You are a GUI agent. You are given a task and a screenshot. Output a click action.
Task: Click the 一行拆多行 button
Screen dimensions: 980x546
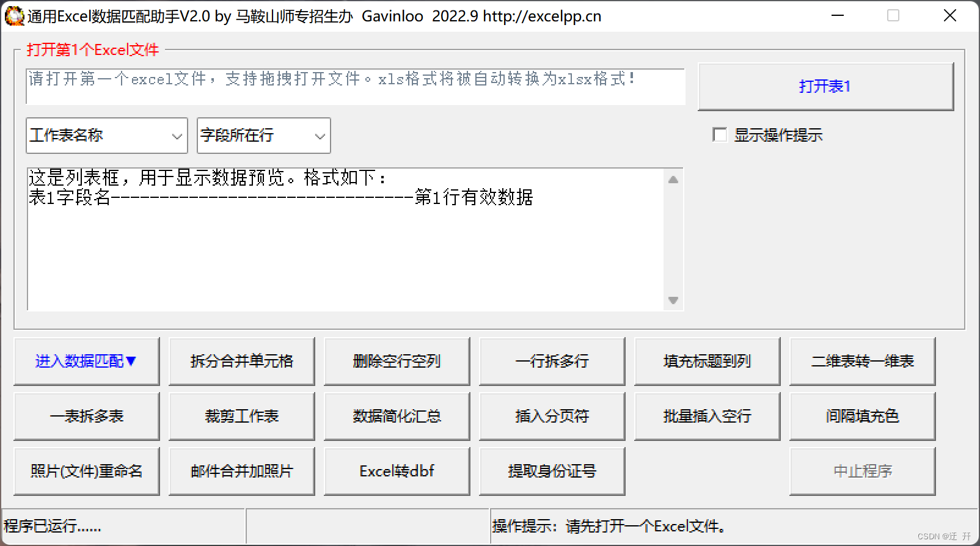552,361
